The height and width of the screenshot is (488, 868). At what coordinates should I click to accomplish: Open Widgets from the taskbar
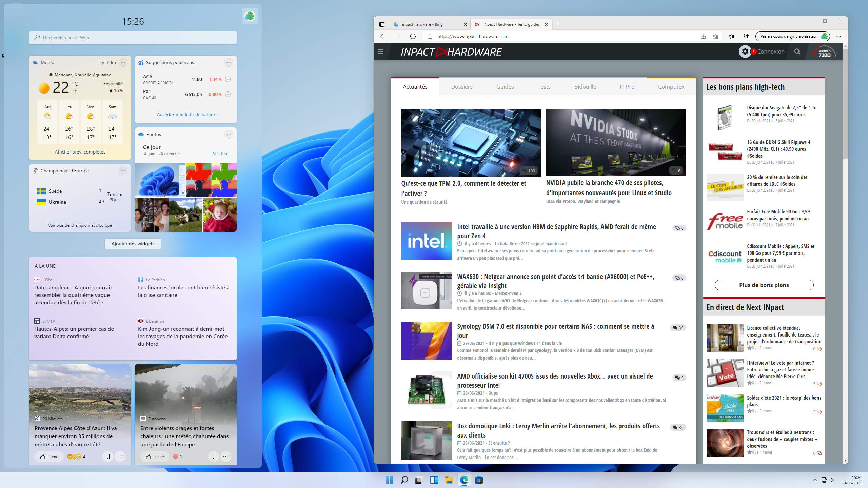[x=434, y=480]
